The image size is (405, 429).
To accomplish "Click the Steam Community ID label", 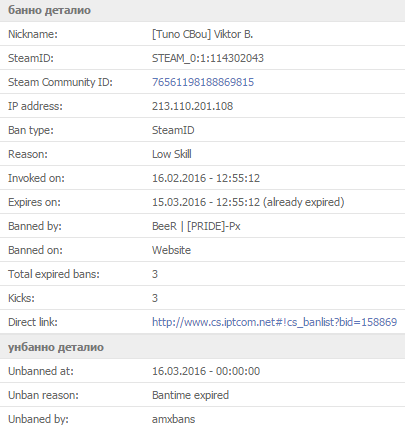I will [x=60, y=82].
